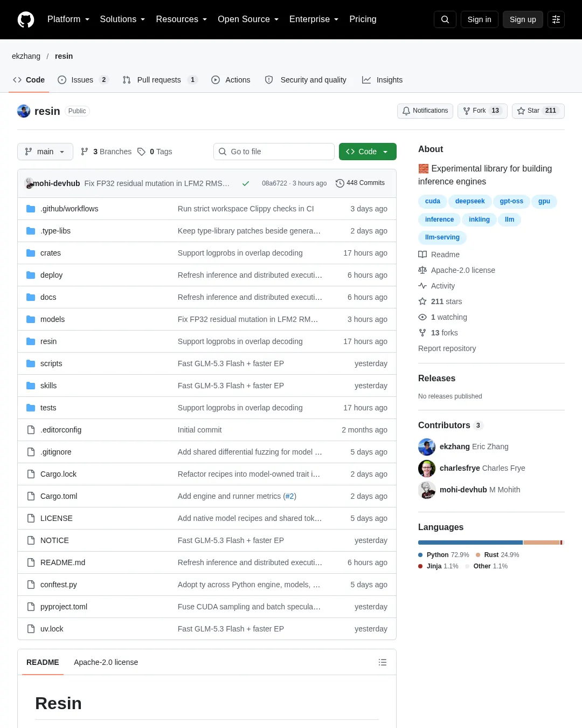Image resolution: width=582 pixels, height=728 pixels.
Task: Open the appearance settings sliders icon
Action: 556,19
